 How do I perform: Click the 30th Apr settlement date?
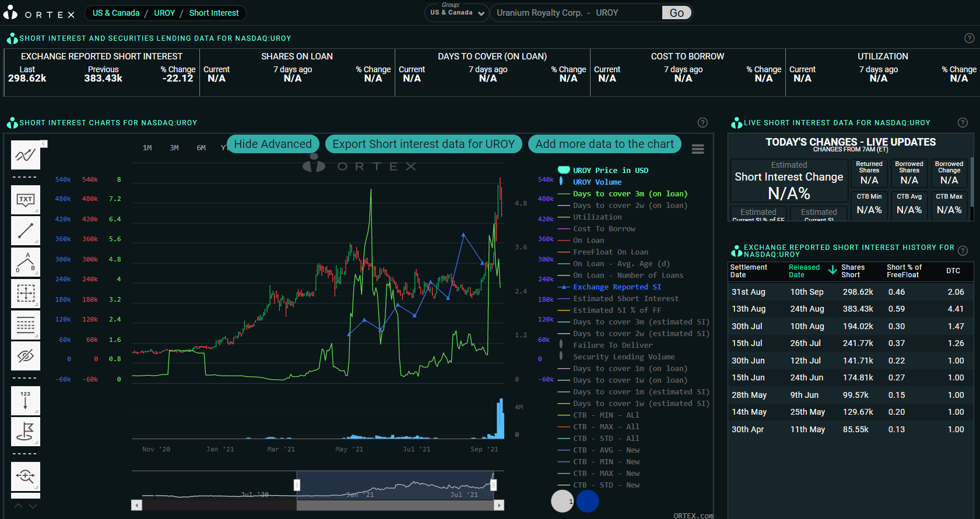click(748, 429)
